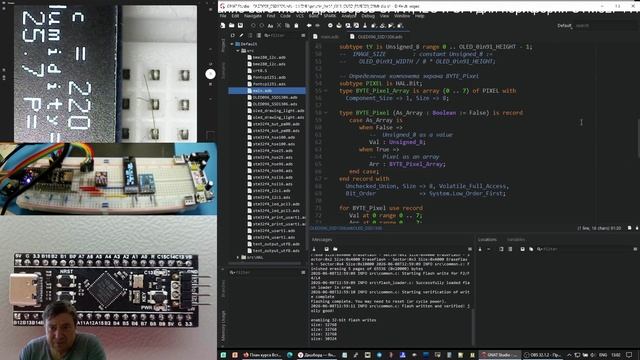Fold BYTE_Pixel record at line 58
This screenshot has width=640, height=360.
coord(326,113)
